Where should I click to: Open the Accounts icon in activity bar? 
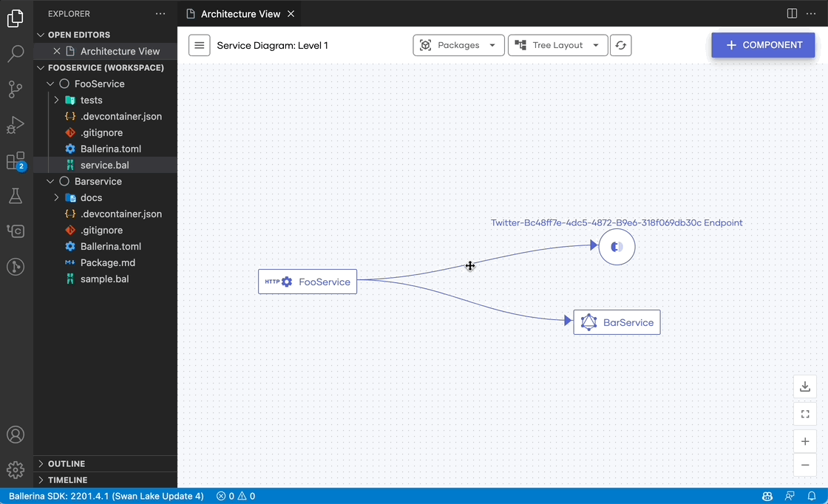16,435
